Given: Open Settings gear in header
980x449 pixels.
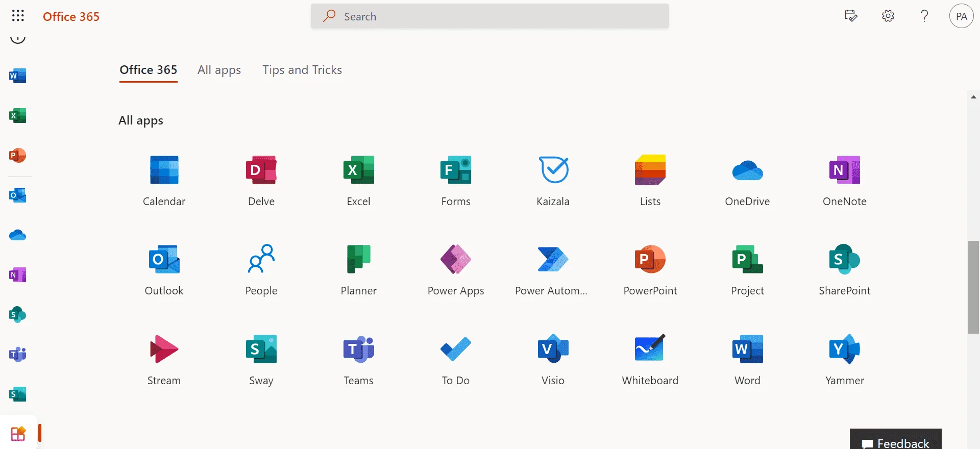Looking at the screenshot, I should pyautogui.click(x=888, y=16).
